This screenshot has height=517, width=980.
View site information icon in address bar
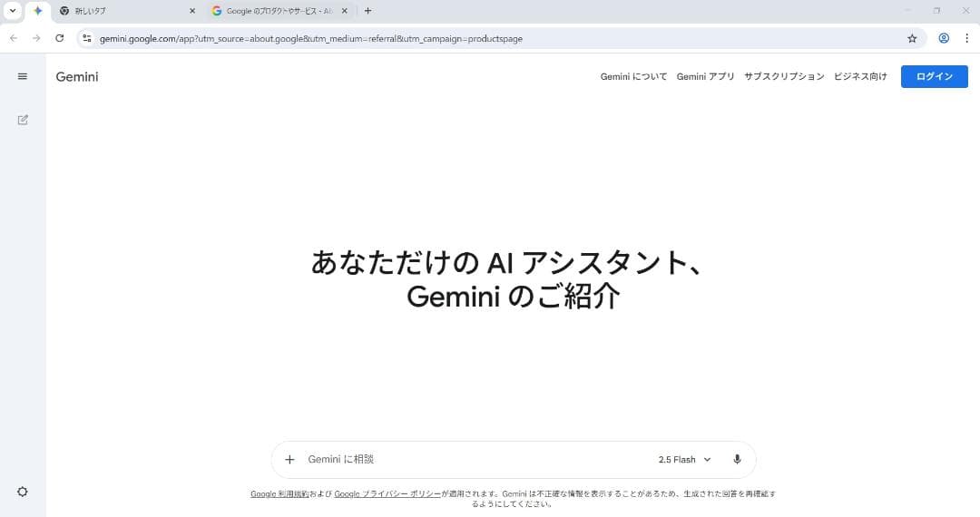tap(87, 38)
